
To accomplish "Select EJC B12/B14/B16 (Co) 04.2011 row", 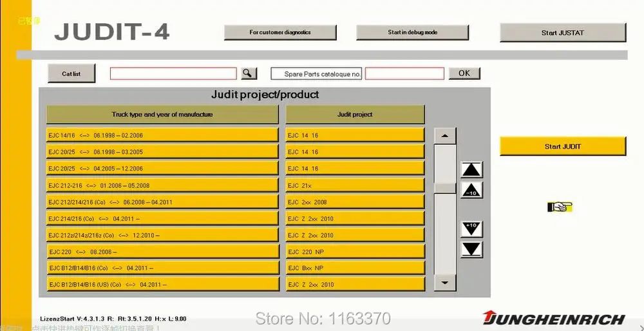I will click(163, 268).
